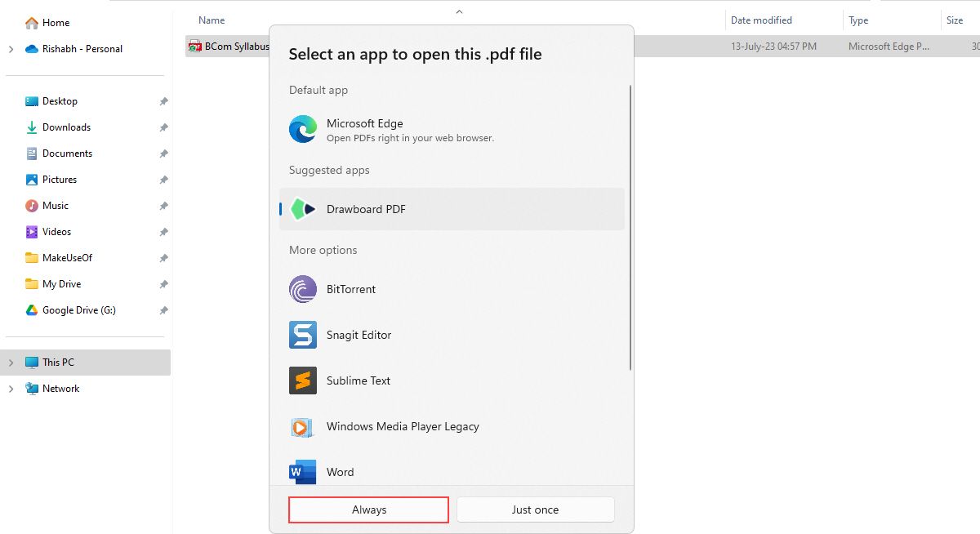Collapse the file group using the top chevron
980x534 pixels.
459,11
